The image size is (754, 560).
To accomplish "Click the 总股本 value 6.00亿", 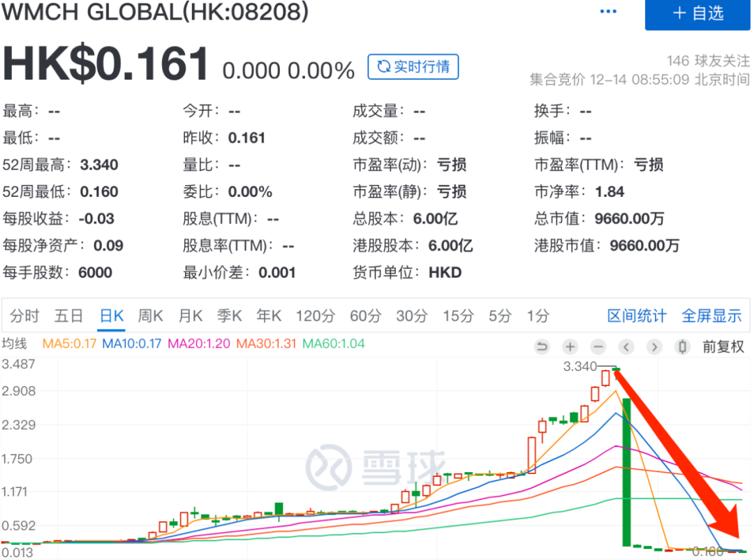I will click(x=436, y=219).
